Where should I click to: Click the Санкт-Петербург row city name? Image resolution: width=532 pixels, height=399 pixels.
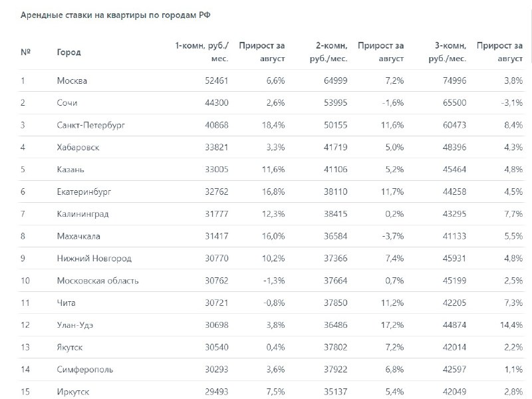point(91,125)
